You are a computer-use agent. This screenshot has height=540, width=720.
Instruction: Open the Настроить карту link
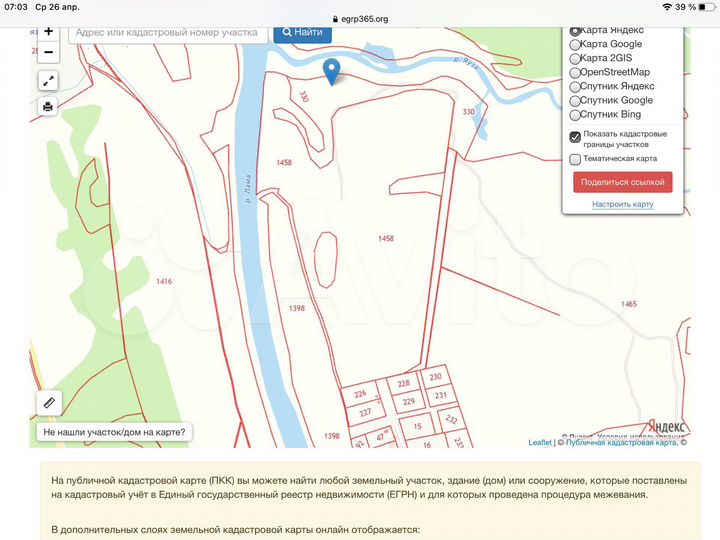tap(622, 204)
